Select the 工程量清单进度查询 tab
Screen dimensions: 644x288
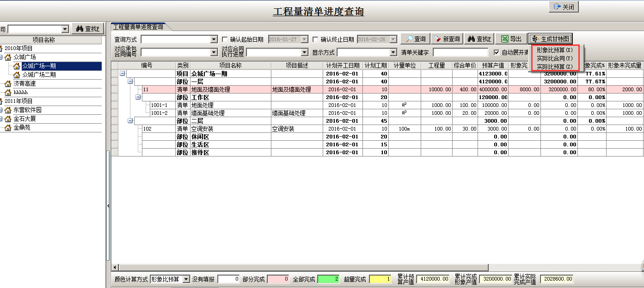click(x=139, y=26)
